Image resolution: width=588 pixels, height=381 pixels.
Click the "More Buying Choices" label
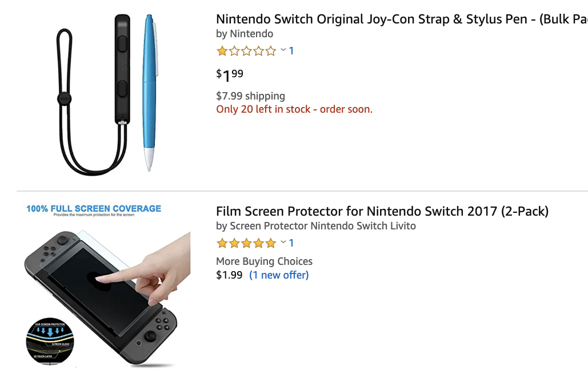click(264, 261)
